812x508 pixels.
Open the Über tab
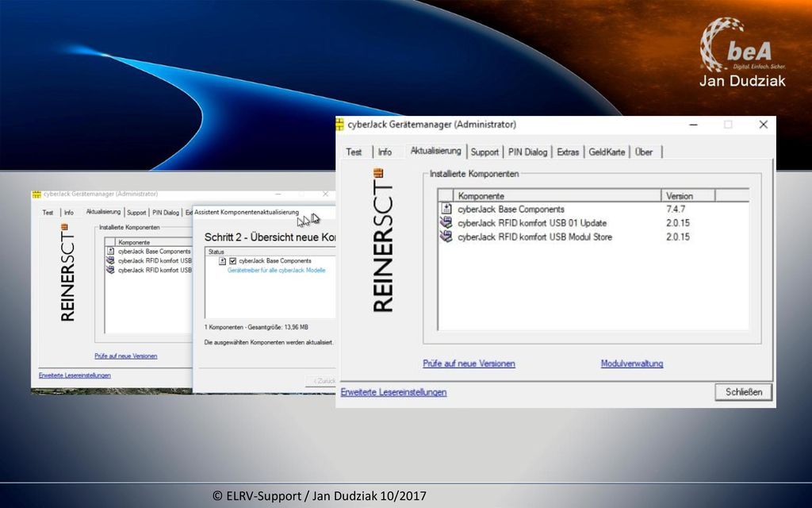click(644, 152)
